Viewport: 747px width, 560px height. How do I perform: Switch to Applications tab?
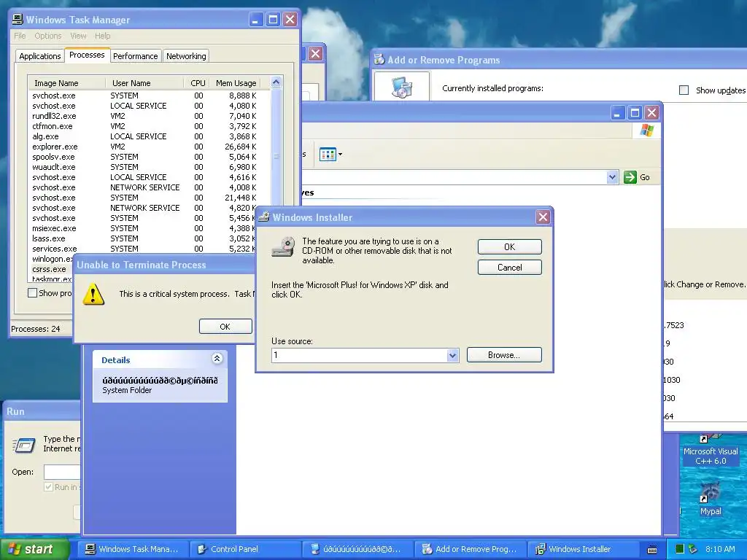39,56
